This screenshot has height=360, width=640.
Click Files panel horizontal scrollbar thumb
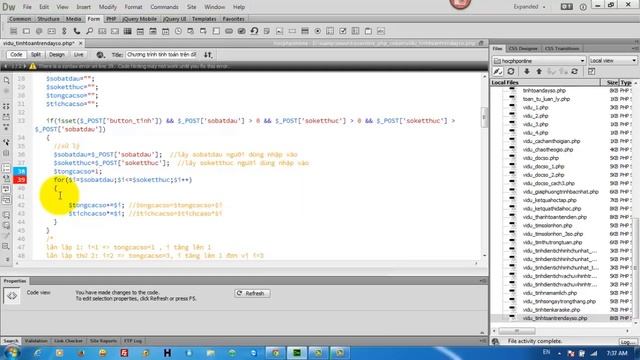[516, 331]
